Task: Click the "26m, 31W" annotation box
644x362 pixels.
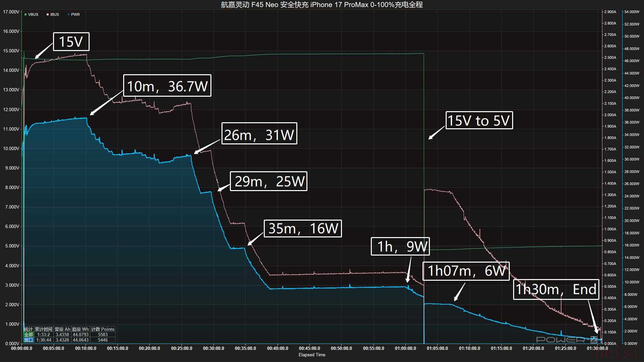Action: [259, 134]
